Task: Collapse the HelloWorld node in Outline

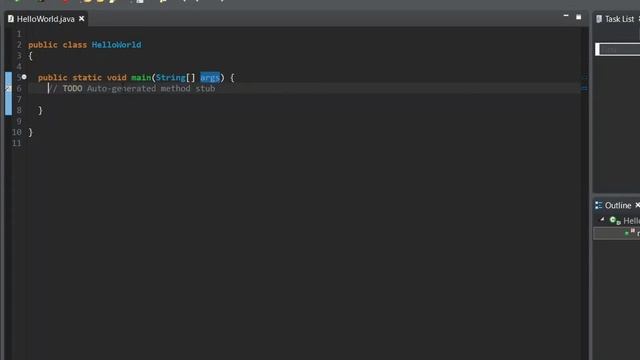Action: pos(602,220)
